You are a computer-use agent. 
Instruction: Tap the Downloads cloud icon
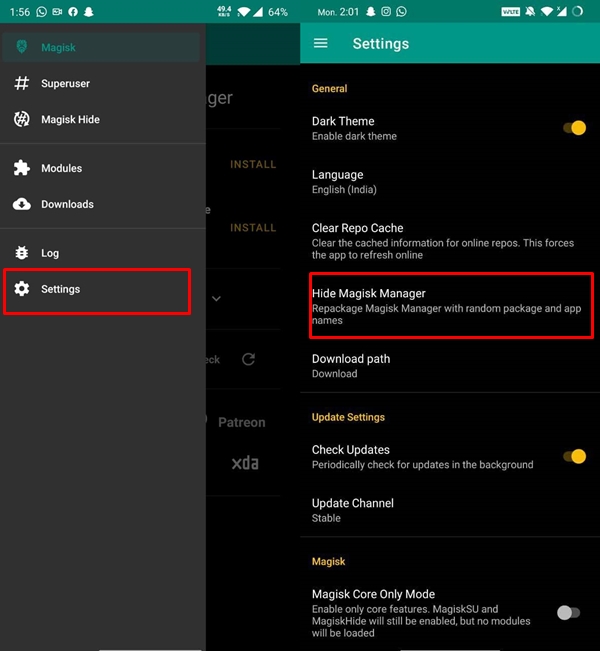point(22,204)
